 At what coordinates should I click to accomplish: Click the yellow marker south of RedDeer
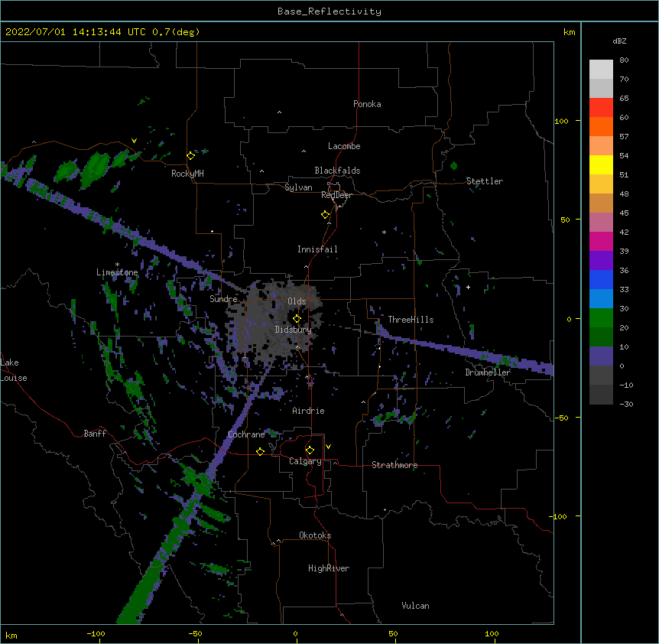326,215
